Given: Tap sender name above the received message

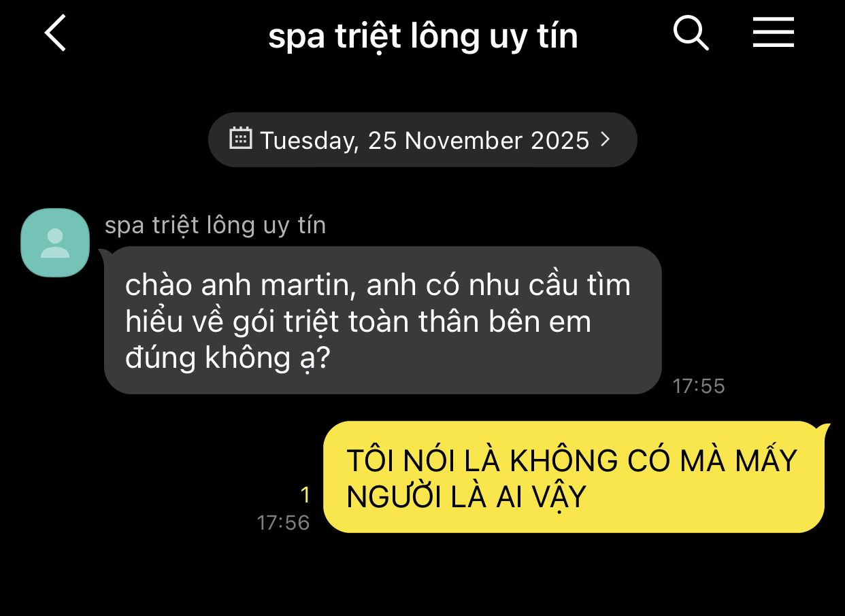Looking at the screenshot, I should [215, 225].
